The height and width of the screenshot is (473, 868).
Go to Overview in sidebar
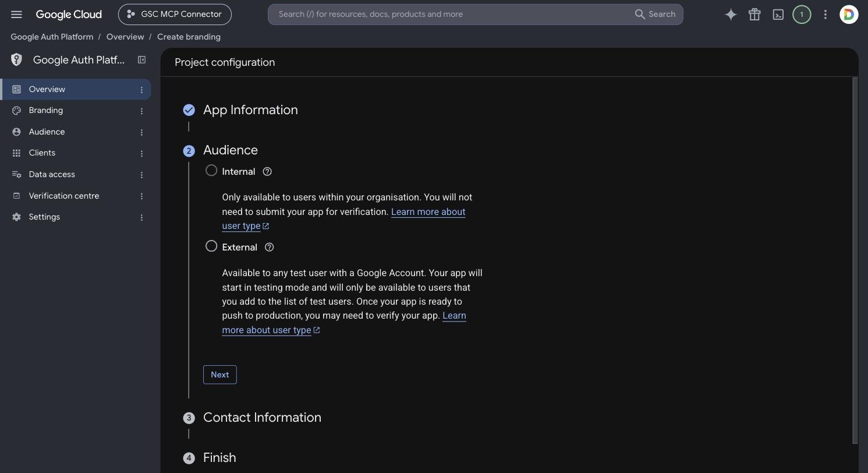(x=76, y=89)
